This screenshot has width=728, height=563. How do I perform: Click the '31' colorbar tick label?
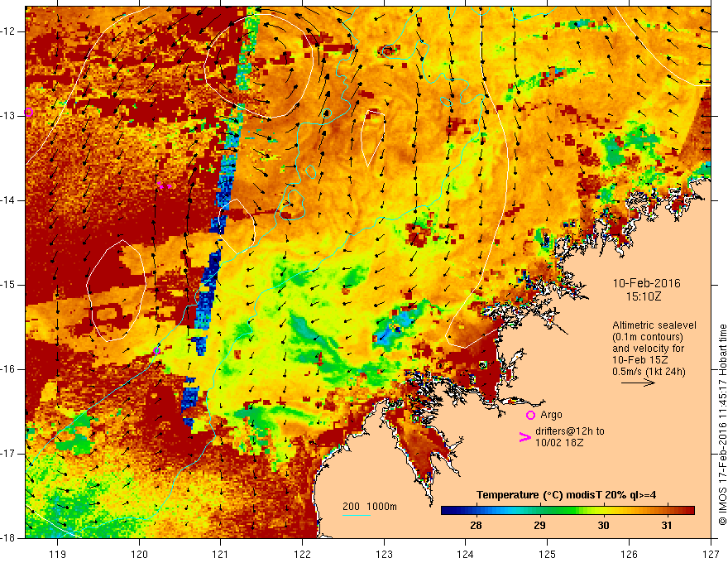(x=667, y=526)
